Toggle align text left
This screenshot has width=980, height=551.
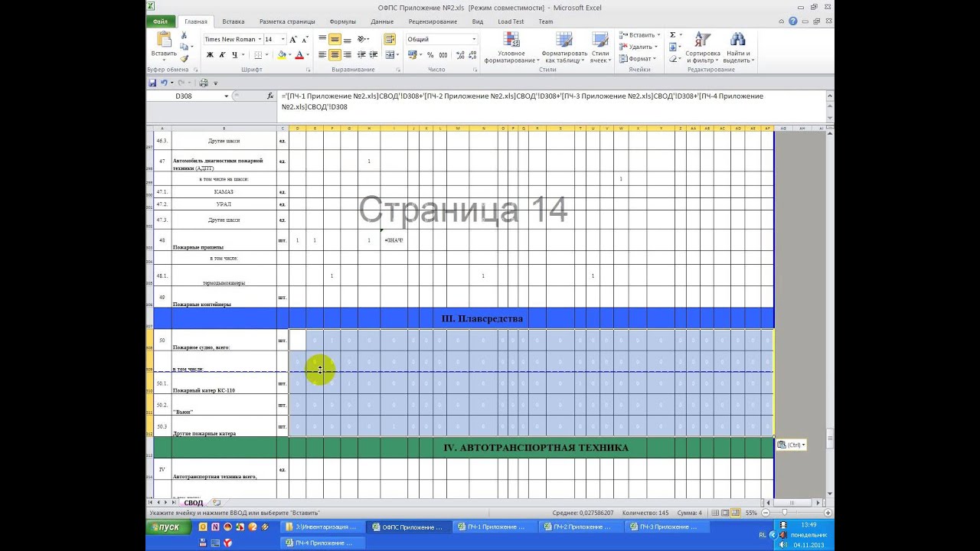pyautogui.click(x=322, y=55)
